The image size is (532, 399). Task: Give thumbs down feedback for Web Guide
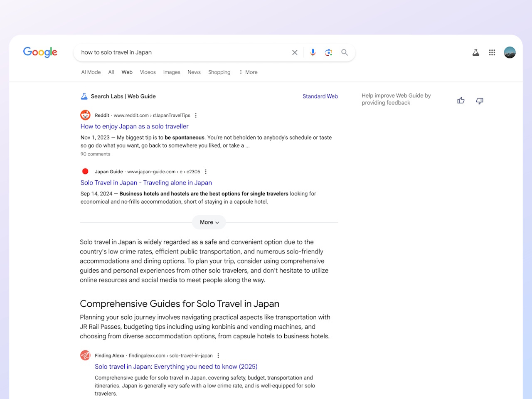pyautogui.click(x=480, y=101)
